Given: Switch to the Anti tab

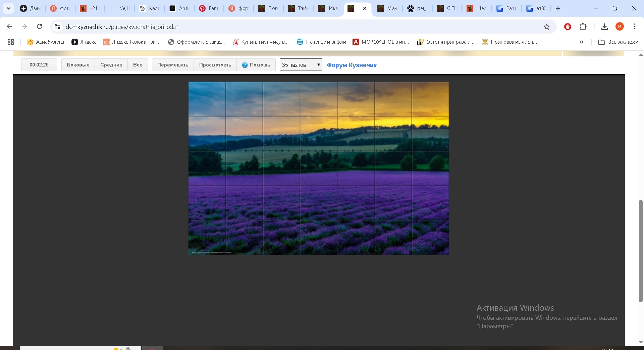Looking at the screenshot, I should click(x=179, y=8).
